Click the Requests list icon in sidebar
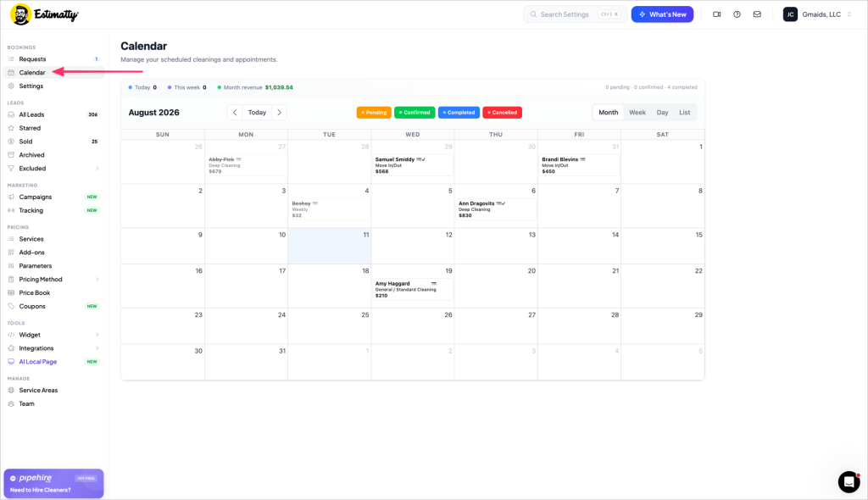Image resolution: width=868 pixels, height=500 pixels. coord(11,59)
